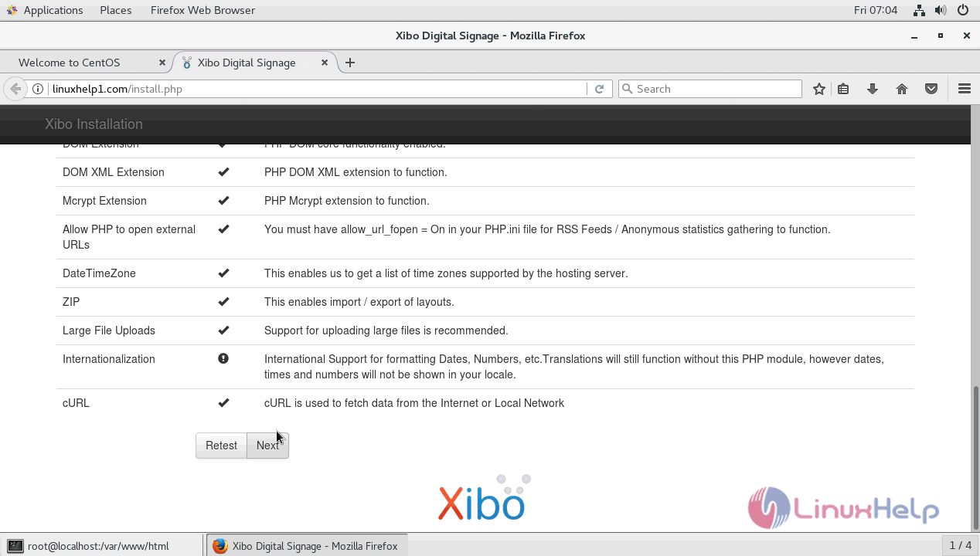Click text 'Support for uploading large files is recommended.'
Screen dimensions: 980x556
[386, 331]
